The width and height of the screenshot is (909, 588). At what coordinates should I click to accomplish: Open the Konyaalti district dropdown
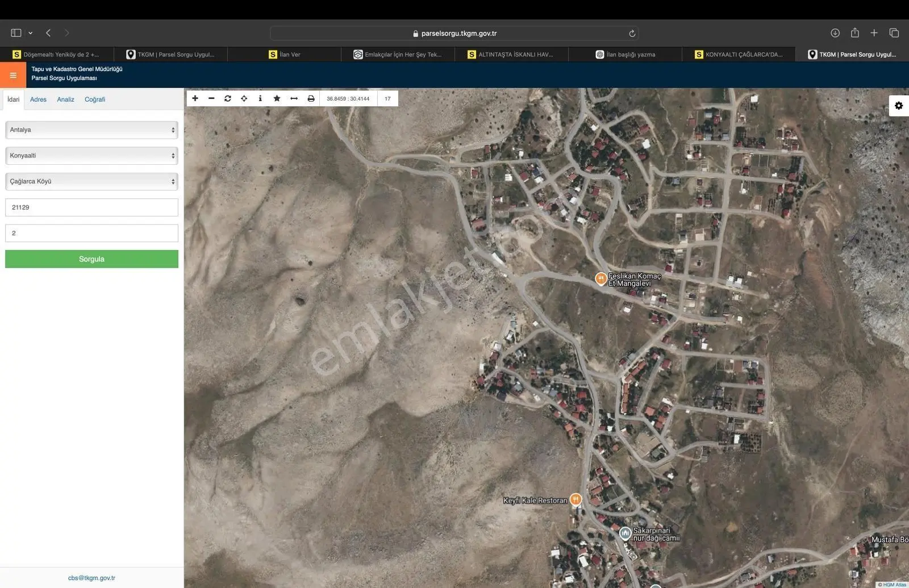[x=91, y=156]
